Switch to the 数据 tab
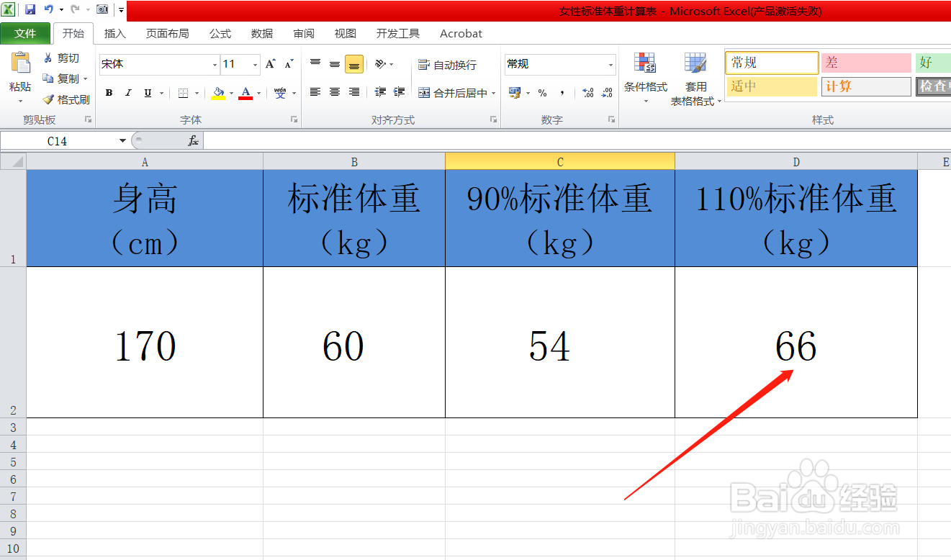 coord(262,33)
